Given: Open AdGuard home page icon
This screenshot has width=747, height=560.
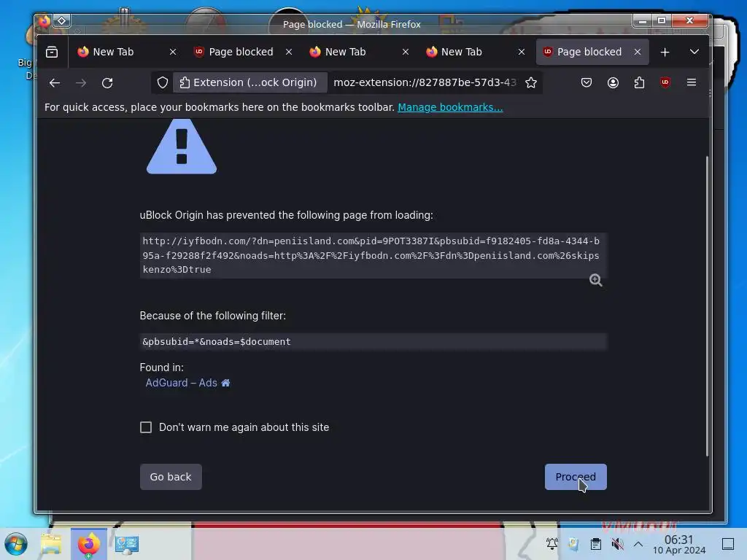Looking at the screenshot, I should (226, 383).
